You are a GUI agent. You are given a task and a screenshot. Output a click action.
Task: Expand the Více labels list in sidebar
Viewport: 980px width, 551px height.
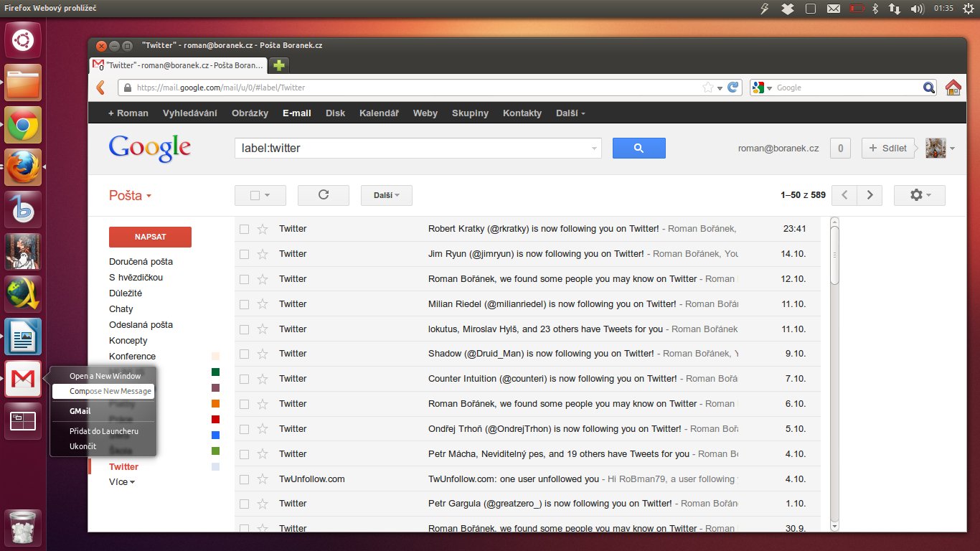coord(121,482)
